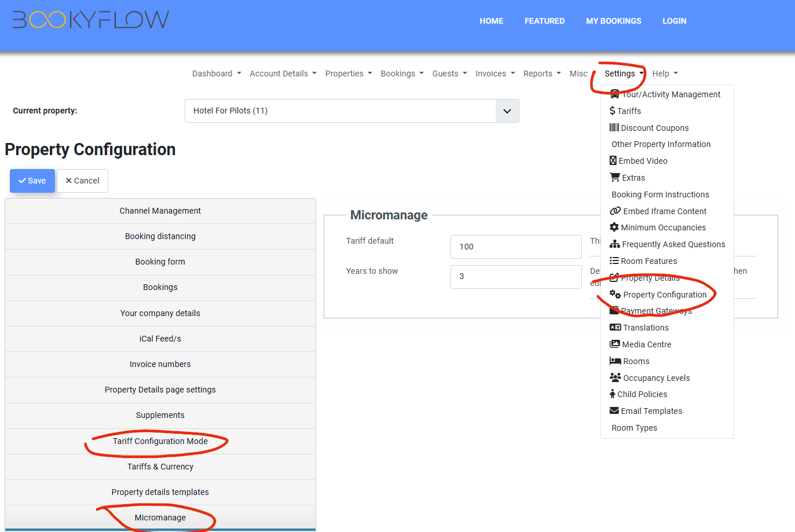Select Other Property Information menu entry
This screenshot has width=795, height=532.
point(661,144)
